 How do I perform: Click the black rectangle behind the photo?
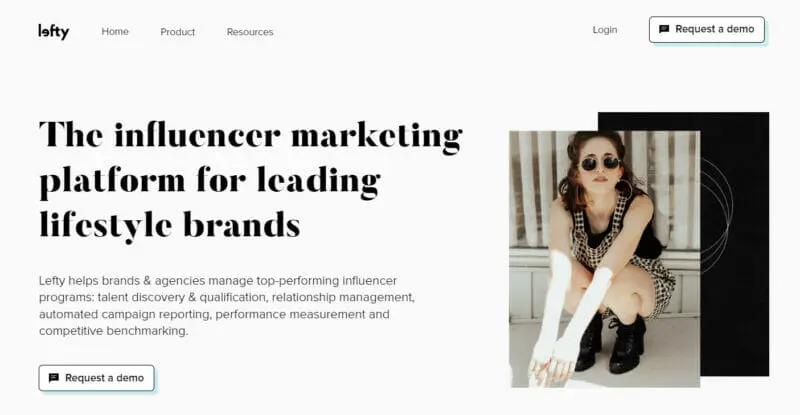click(x=735, y=244)
